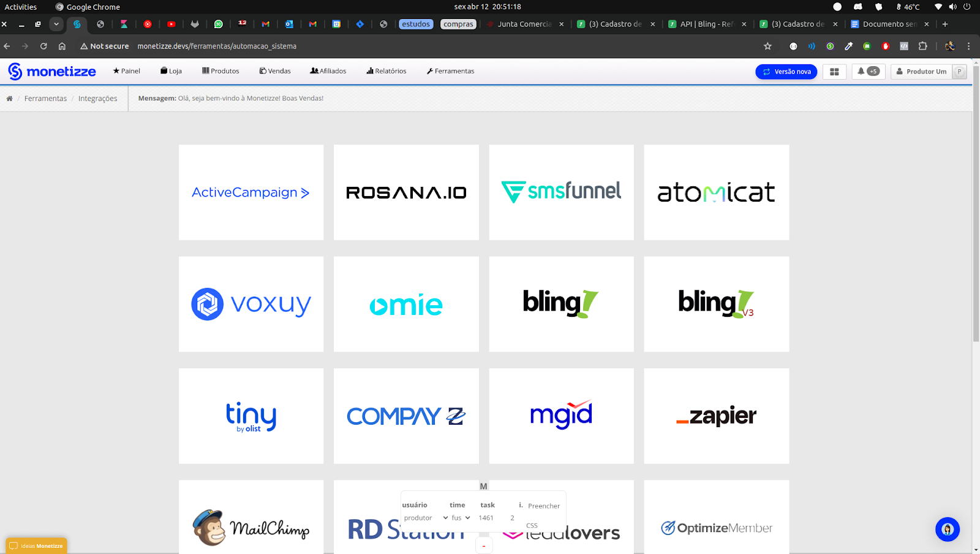Open the omie integration
The width and height of the screenshot is (980, 554).
(x=406, y=304)
